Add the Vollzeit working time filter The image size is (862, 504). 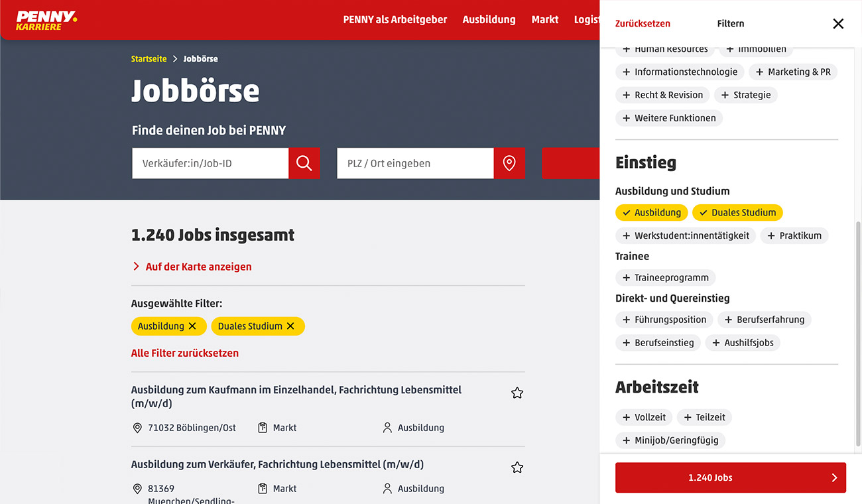coord(644,417)
